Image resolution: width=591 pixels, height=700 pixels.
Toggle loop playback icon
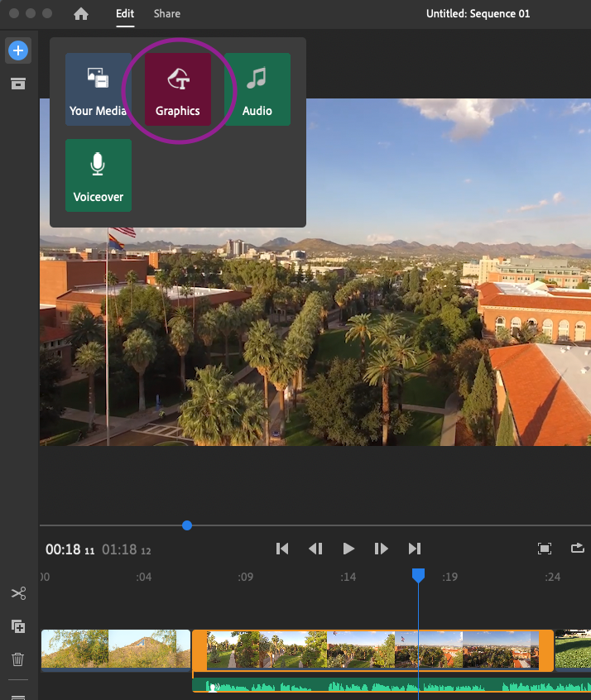(578, 549)
